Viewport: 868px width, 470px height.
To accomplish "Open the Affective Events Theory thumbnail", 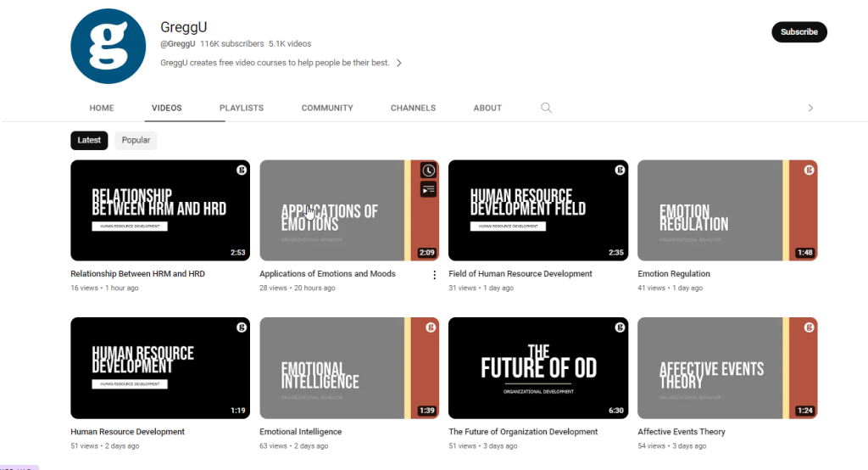I will pos(727,367).
